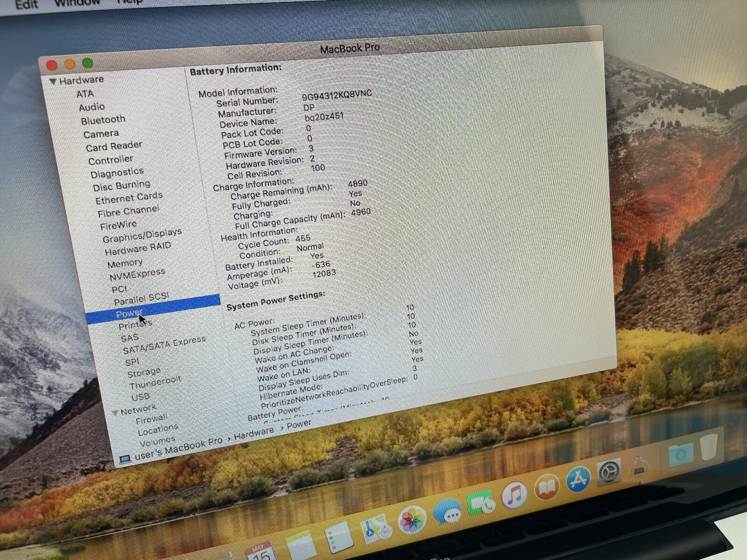Select Printers in the sidebar
The width and height of the screenshot is (747, 560).
(x=135, y=324)
